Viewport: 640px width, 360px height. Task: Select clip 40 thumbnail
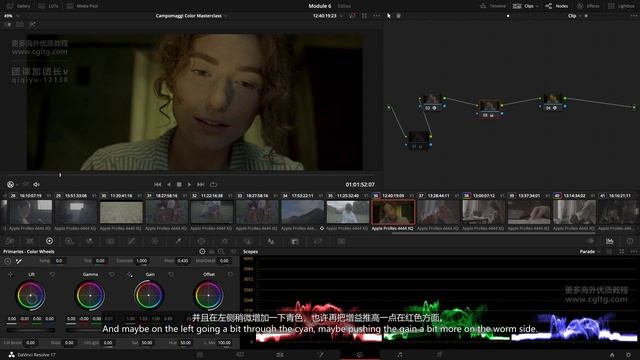point(574,212)
